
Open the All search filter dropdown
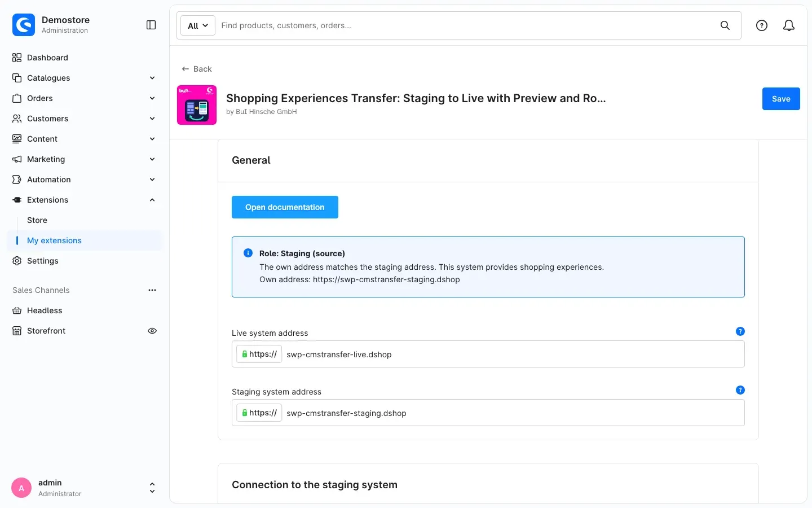(198, 25)
